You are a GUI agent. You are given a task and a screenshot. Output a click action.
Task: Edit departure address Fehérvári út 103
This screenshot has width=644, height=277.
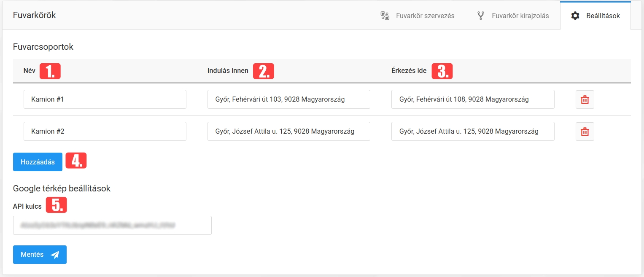288,100
